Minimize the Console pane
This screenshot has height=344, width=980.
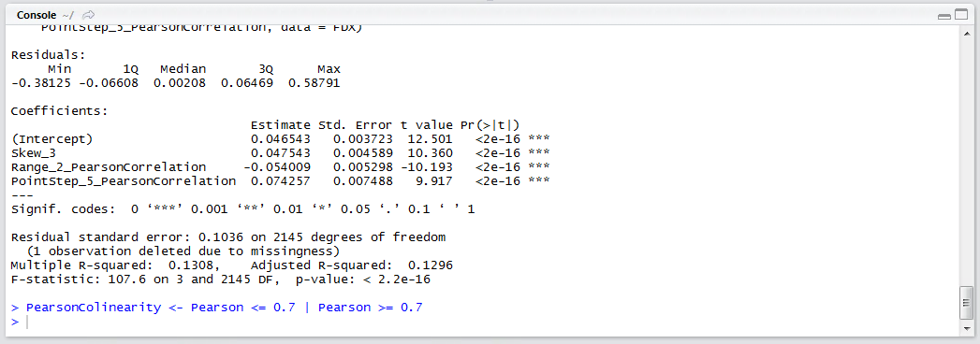(x=944, y=16)
